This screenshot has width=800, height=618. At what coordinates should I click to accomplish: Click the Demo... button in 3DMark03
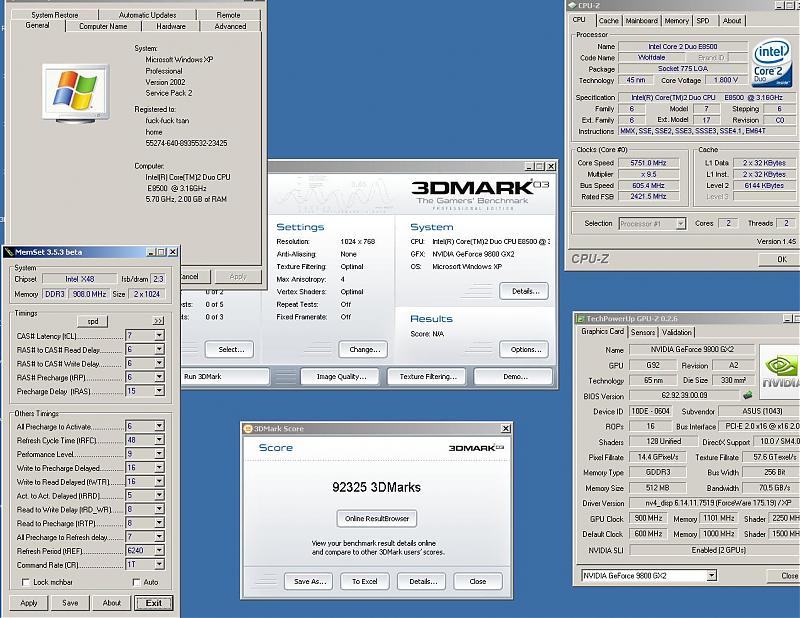pyautogui.click(x=514, y=377)
